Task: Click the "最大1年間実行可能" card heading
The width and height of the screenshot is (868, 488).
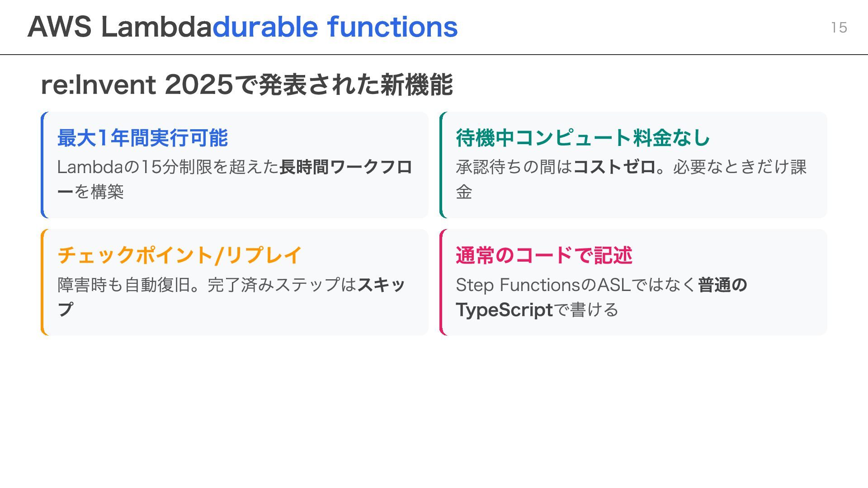Action: (x=142, y=138)
